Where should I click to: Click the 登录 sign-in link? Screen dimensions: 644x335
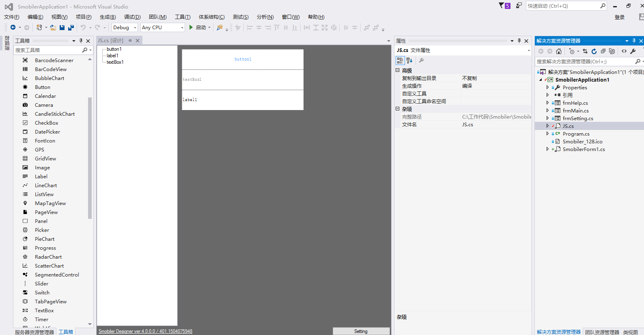point(620,17)
